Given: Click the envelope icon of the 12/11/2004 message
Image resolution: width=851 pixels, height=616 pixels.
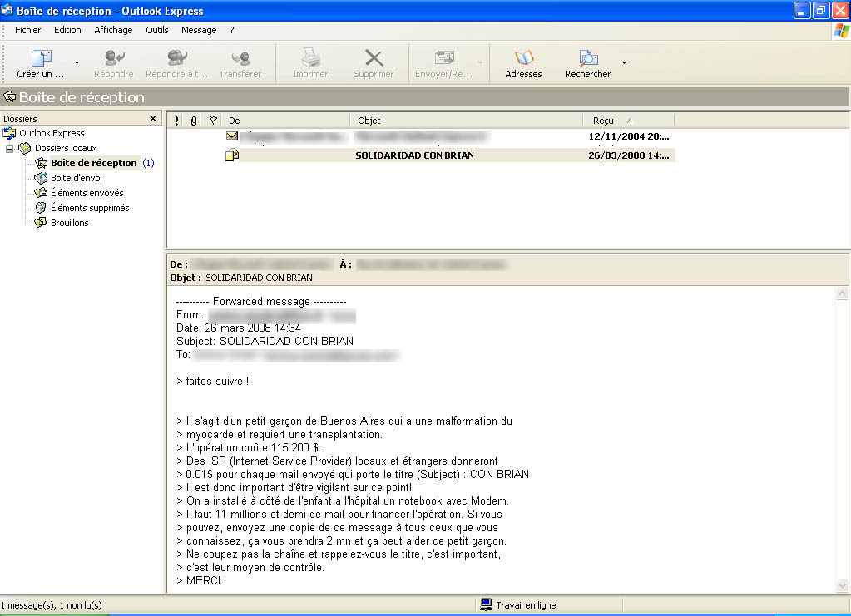Looking at the screenshot, I should [232, 136].
